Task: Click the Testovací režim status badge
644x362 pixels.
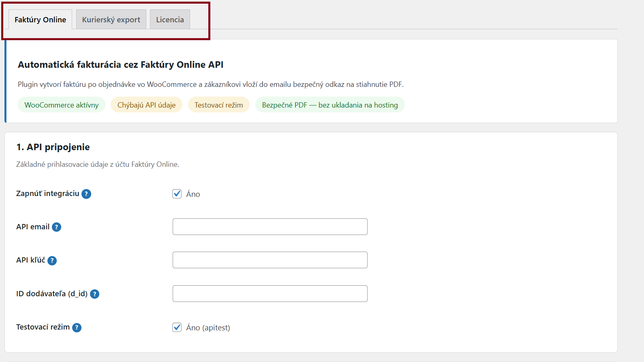Action: (218, 105)
